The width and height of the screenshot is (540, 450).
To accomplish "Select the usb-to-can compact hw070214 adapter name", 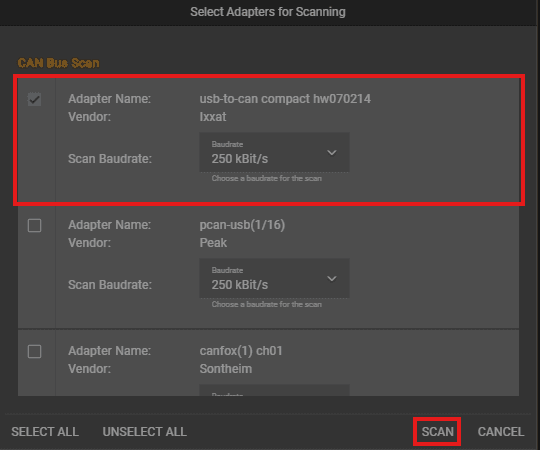I will tap(285, 99).
